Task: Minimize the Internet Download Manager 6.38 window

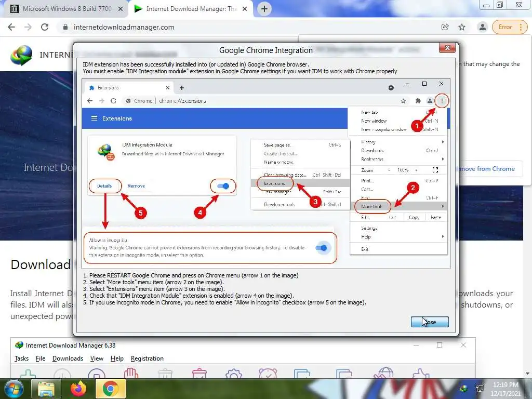Action: pos(416,345)
